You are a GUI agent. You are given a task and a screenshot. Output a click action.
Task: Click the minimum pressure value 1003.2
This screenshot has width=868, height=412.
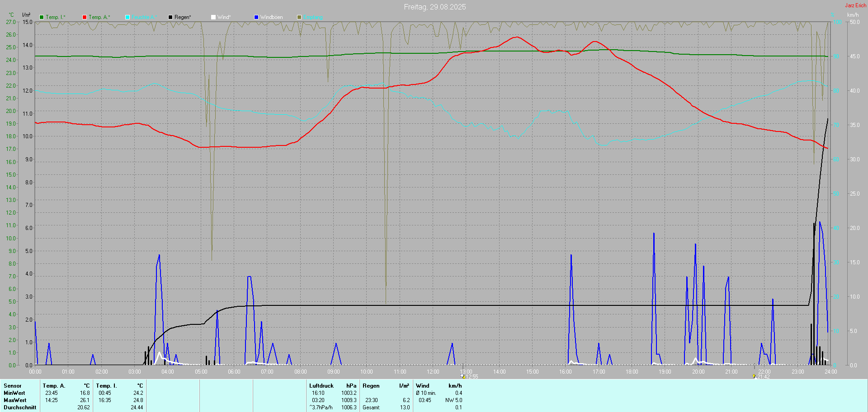tap(349, 393)
